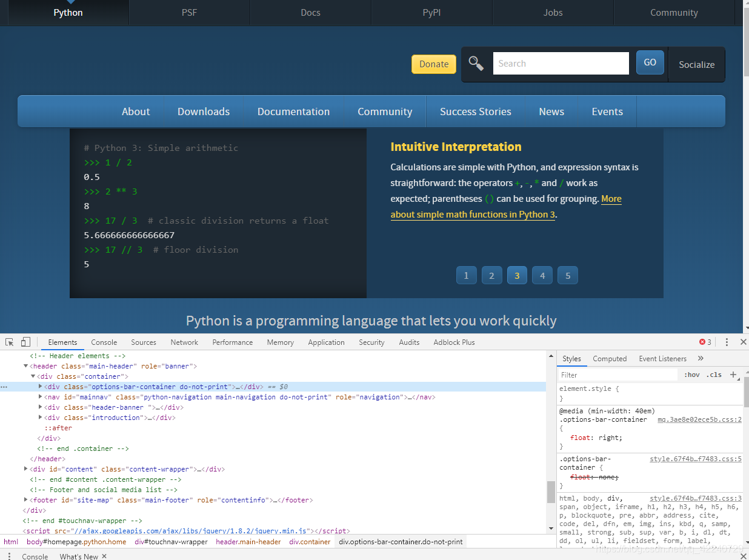Click inside the page Search field

[561, 63]
